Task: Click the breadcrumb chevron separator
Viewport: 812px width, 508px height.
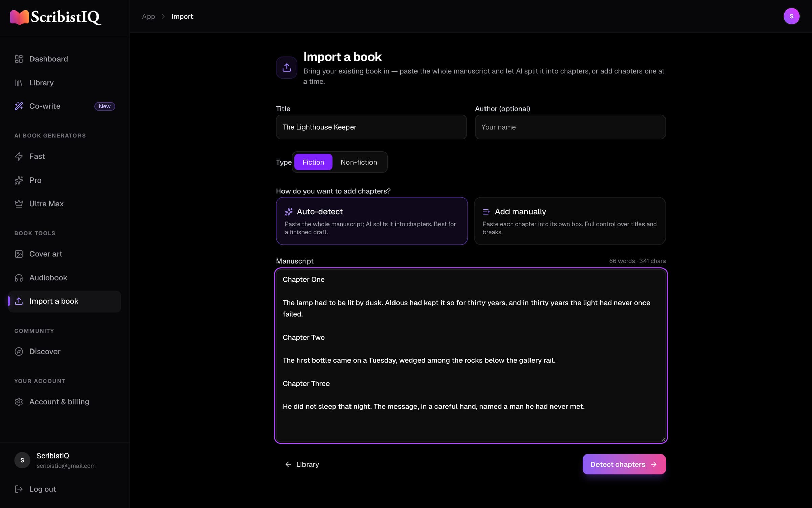Action: 163,16
